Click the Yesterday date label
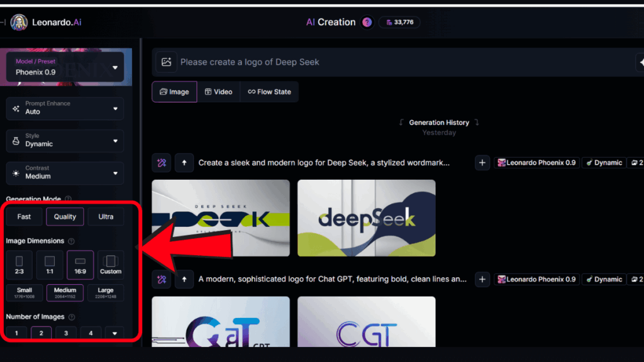Image resolution: width=644 pixels, height=362 pixels. (439, 133)
